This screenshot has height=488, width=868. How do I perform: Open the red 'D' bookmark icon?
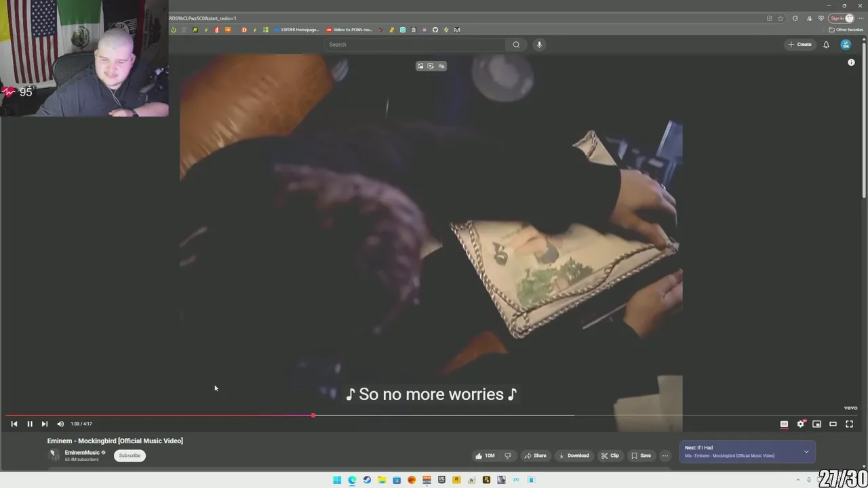[x=244, y=30]
